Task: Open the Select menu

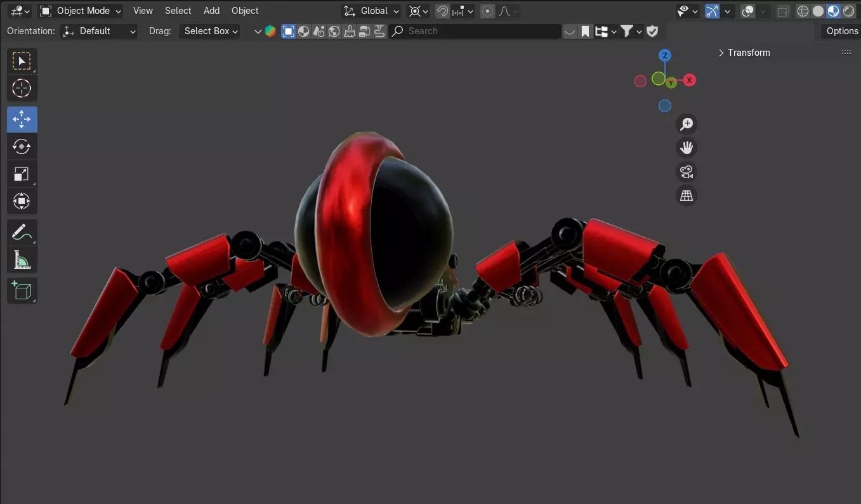Action: tap(178, 11)
